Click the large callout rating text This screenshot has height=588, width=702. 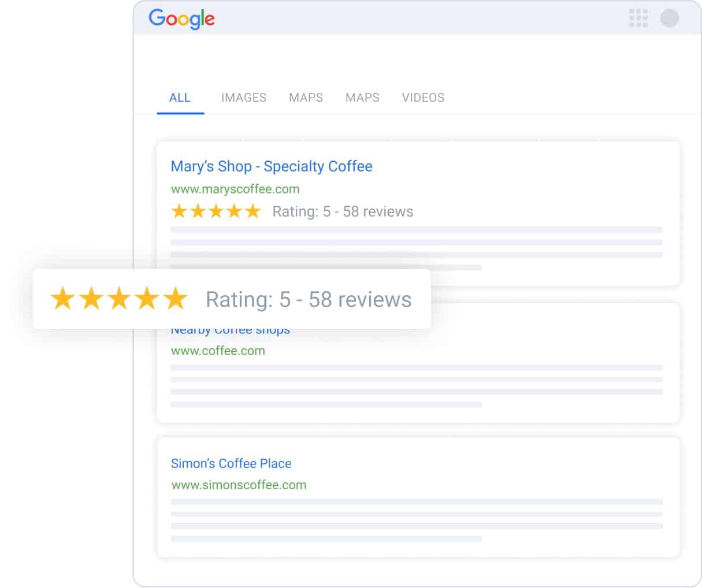tap(309, 299)
